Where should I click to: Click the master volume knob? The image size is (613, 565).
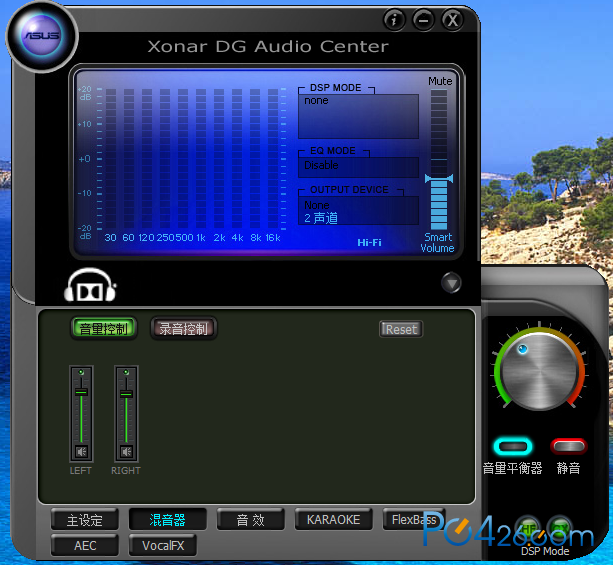(x=539, y=371)
